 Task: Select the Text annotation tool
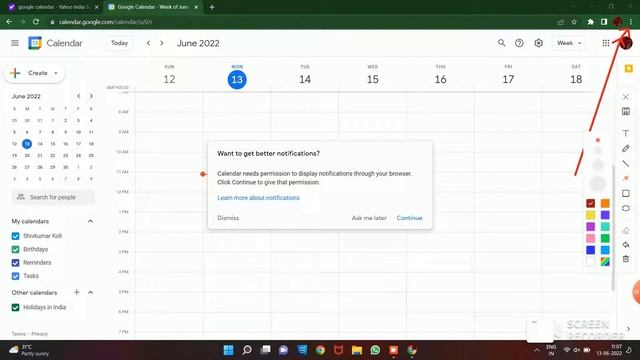(x=626, y=133)
